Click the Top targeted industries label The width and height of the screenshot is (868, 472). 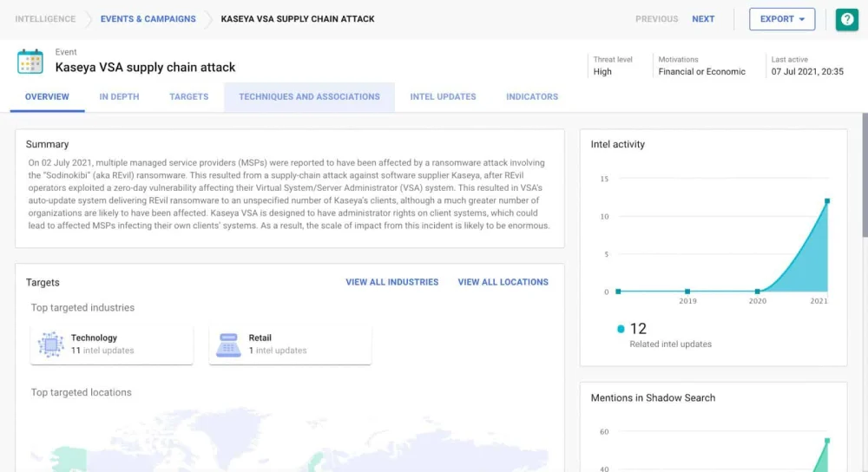click(82, 308)
